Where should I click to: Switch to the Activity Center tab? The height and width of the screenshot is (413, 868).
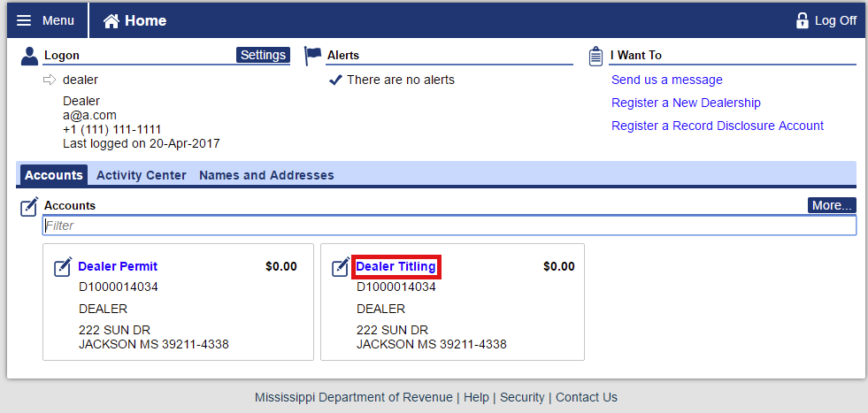click(142, 175)
